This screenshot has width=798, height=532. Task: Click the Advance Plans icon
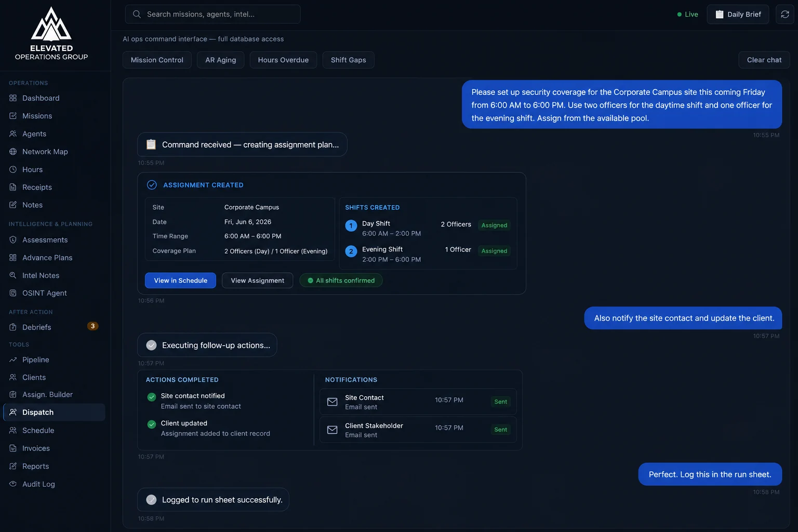tap(13, 257)
